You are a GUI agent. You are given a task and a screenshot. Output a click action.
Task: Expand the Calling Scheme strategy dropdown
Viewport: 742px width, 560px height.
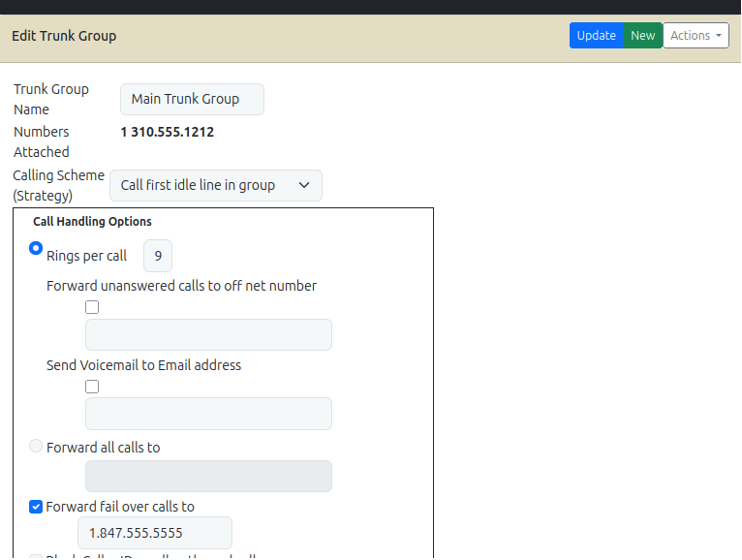click(x=215, y=185)
